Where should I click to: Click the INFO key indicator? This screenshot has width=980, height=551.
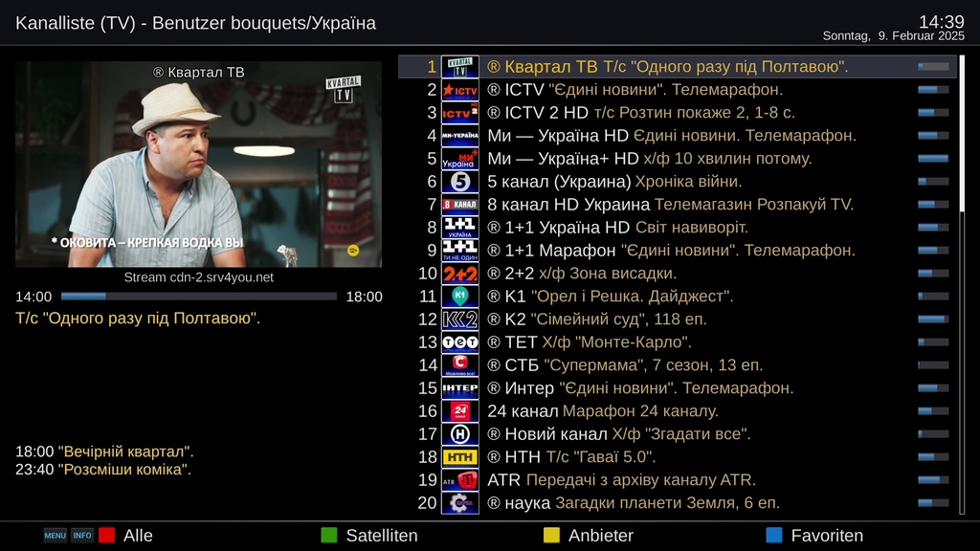click(x=82, y=536)
